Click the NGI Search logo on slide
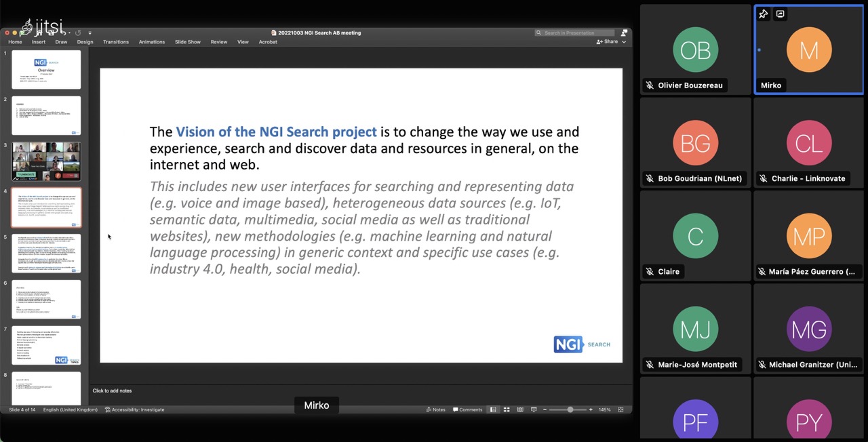Screen dimensions: 868x442 coord(582,344)
